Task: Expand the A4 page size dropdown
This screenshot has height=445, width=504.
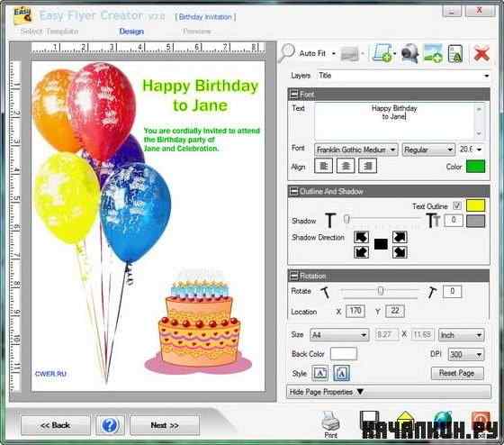Action: coord(339,335)
